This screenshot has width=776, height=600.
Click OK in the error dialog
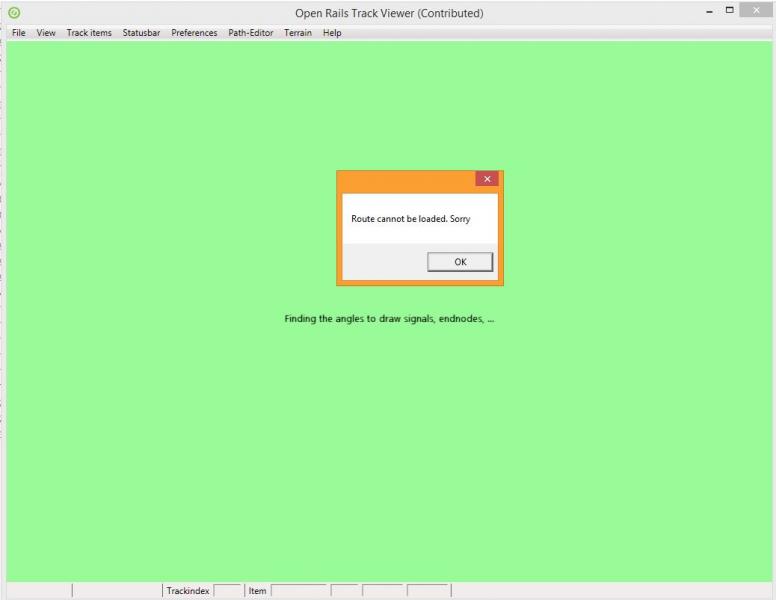pyautogui.click(x=460, y=262)
